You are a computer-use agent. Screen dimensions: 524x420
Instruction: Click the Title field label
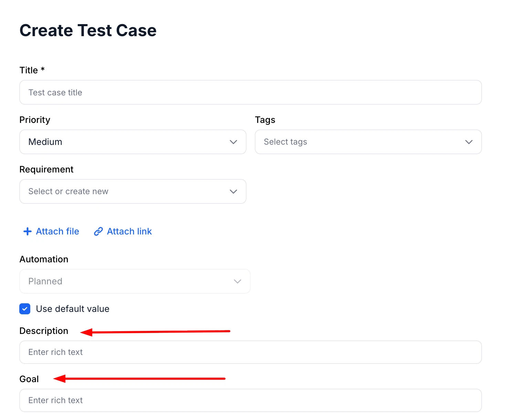tap(32, 70)
